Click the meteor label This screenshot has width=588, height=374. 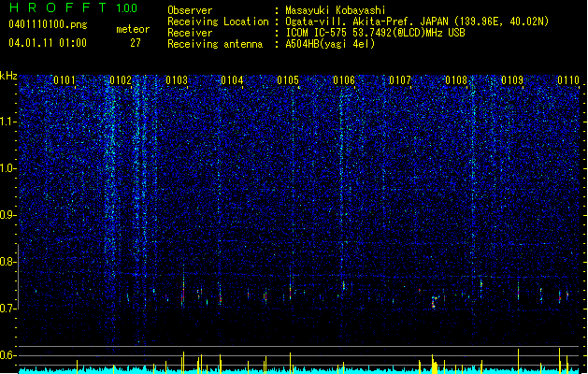[x=133, y=29]
